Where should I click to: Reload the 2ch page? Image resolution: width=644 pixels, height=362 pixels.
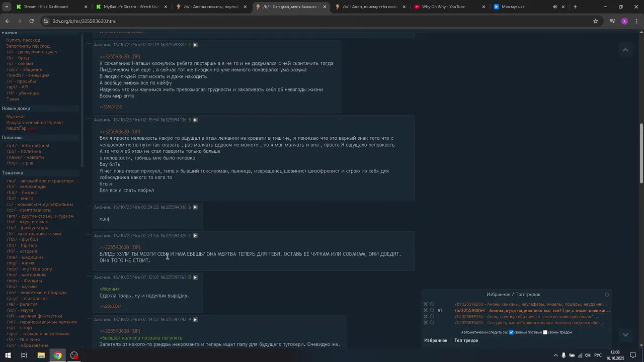click(x=31, y=21)
